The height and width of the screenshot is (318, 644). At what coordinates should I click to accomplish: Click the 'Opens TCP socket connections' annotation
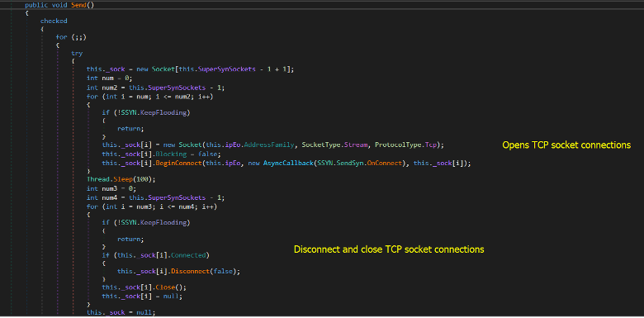tap(566, 145)
